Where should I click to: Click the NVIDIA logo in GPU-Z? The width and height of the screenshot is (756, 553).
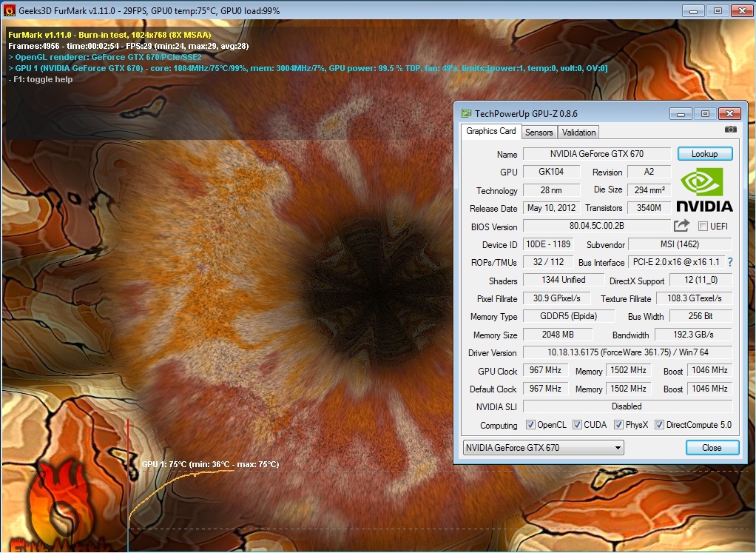pos(704,190)
